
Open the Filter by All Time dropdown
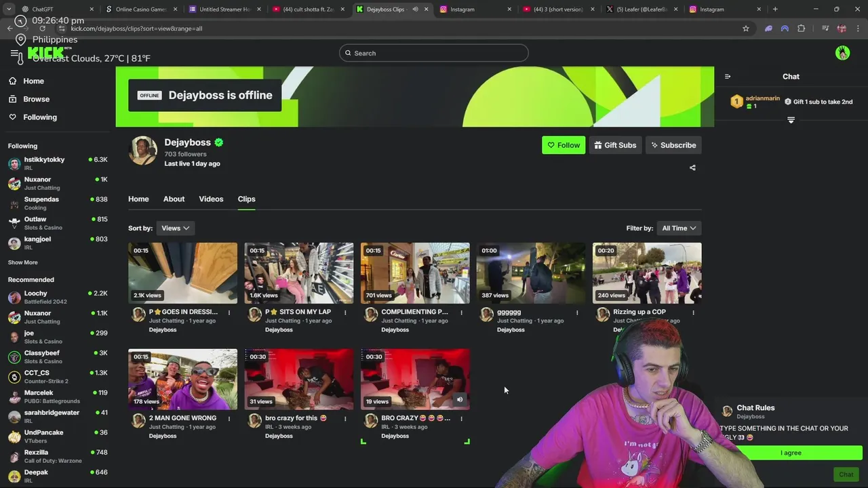[x=679, y=228]
